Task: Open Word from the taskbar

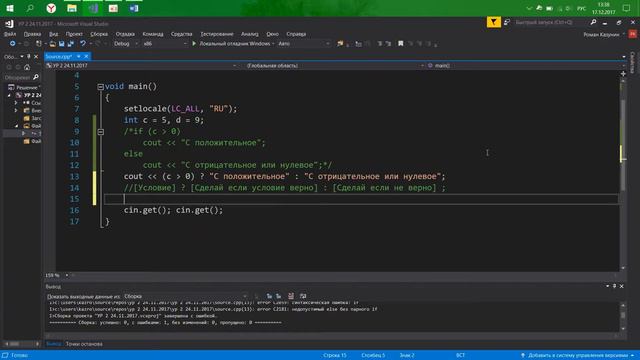Action: (134, 8)
